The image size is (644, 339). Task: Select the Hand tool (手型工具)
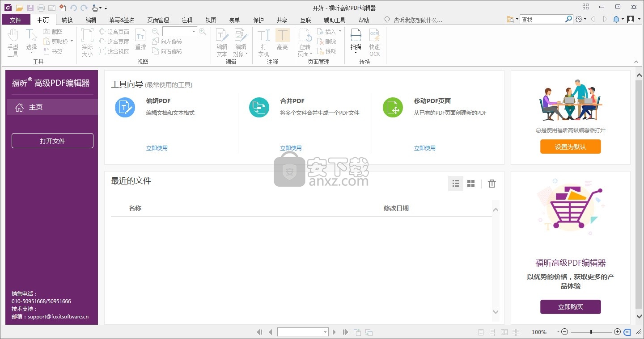(x=13, y=43)
